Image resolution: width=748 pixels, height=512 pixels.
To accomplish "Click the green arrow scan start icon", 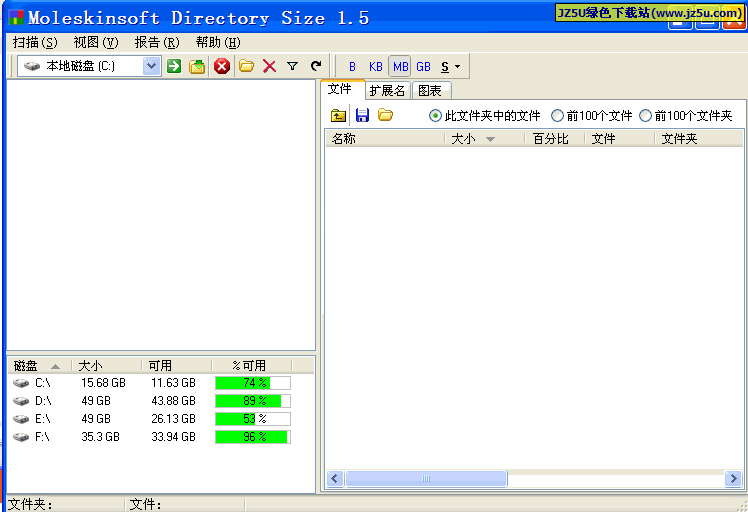I will pyautogui.click(x=174, y=66).
